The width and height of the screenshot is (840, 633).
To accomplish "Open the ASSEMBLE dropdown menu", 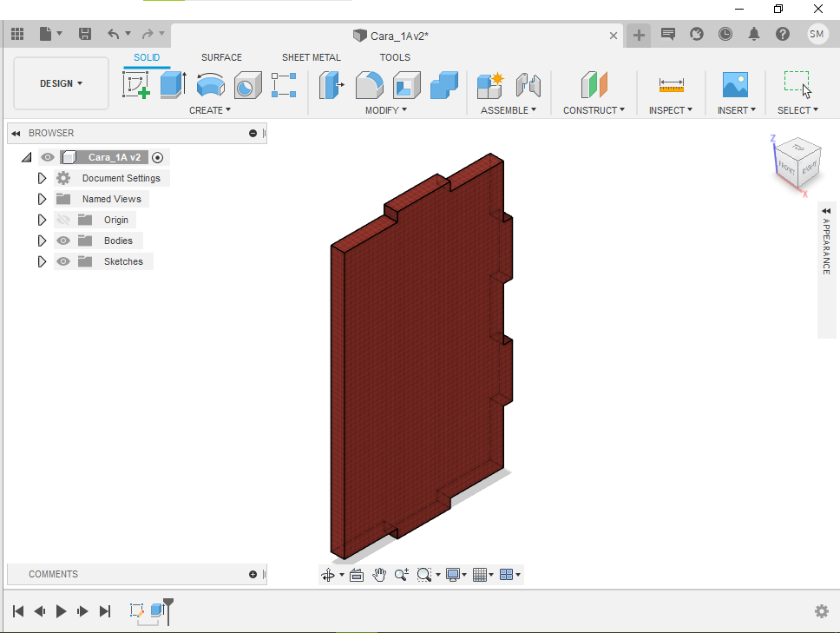I will point(509,110).
